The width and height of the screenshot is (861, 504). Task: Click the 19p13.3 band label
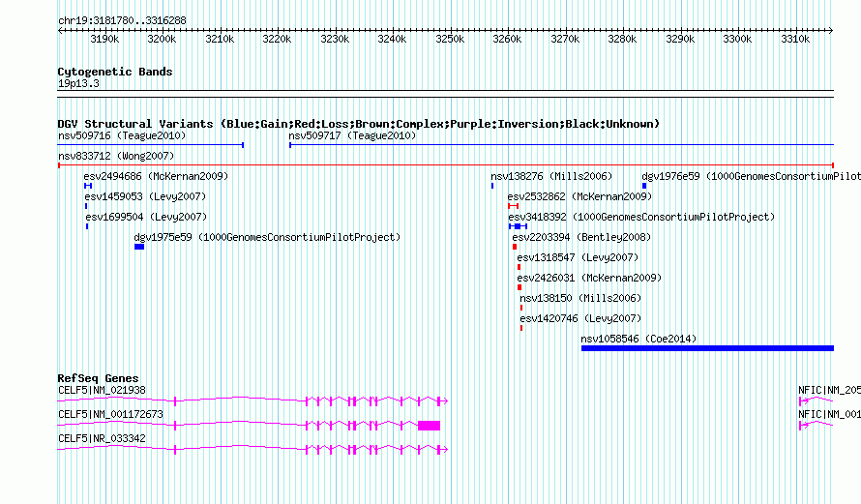point(78,83)
